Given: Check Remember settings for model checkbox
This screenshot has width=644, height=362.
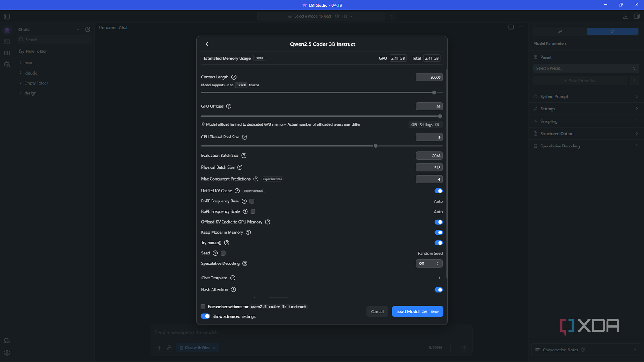Looking at the screenshot, I should point(203,307).
